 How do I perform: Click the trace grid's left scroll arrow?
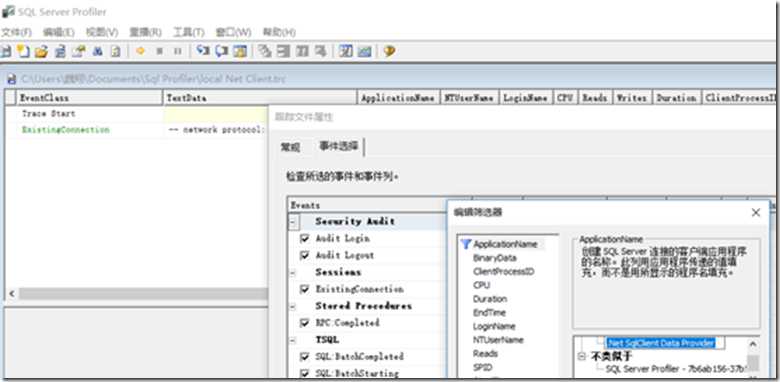[x=12, y=293]
